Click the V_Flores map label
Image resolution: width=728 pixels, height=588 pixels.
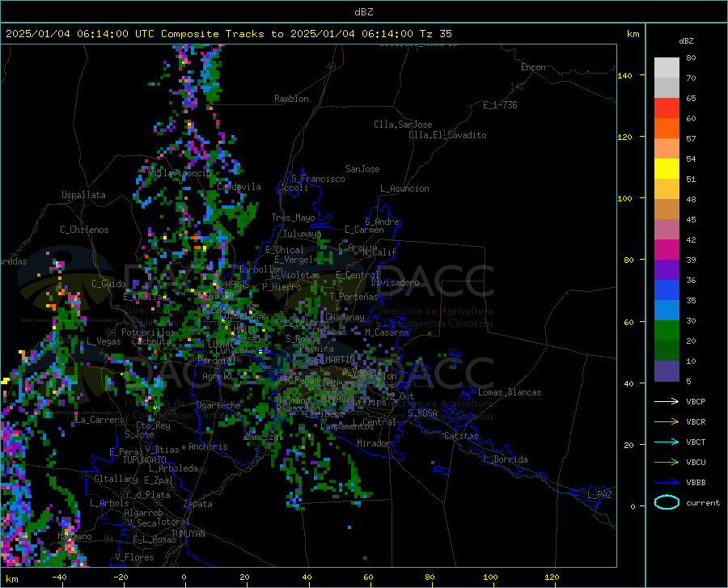134,557
